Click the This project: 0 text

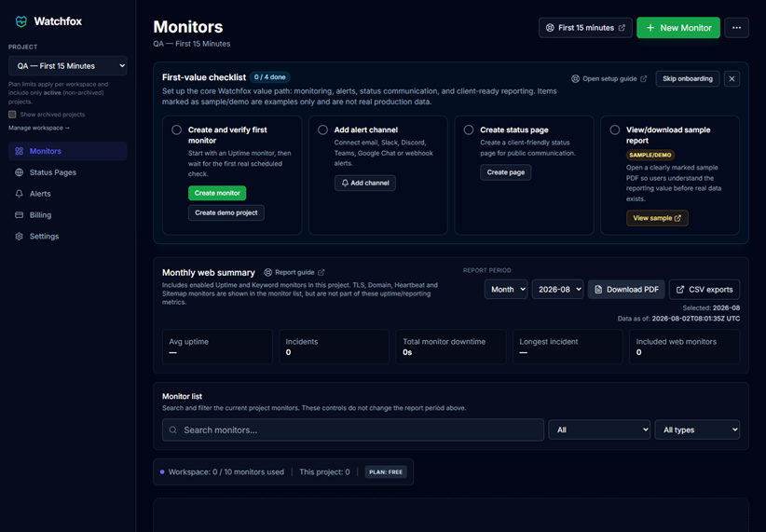point(324,472)
